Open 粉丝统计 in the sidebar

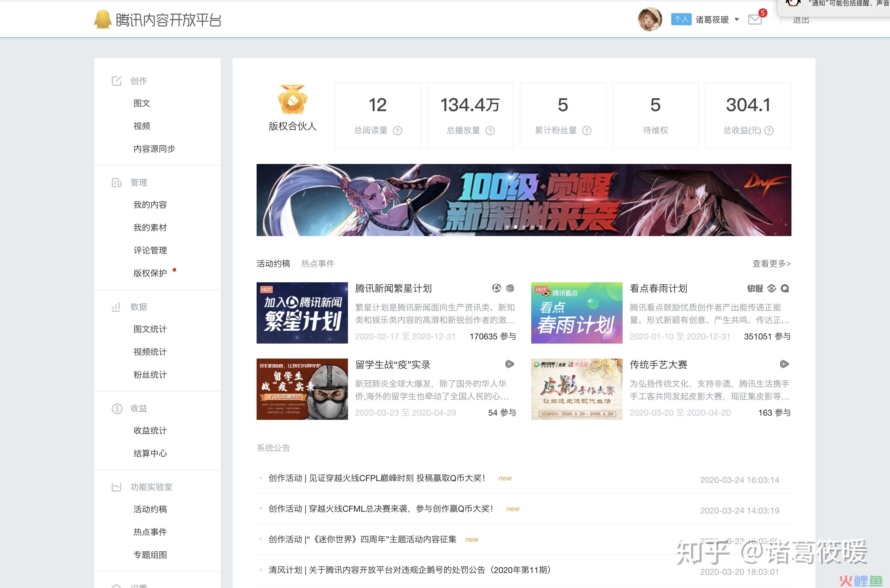(150, 375)
